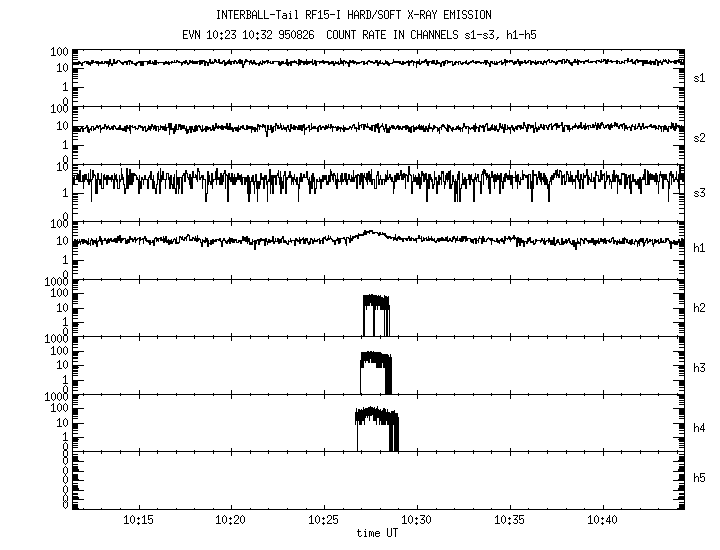Click the 'time UT' axis title
The height and width of the screenshot is (550, 720).
coord(377,534)
